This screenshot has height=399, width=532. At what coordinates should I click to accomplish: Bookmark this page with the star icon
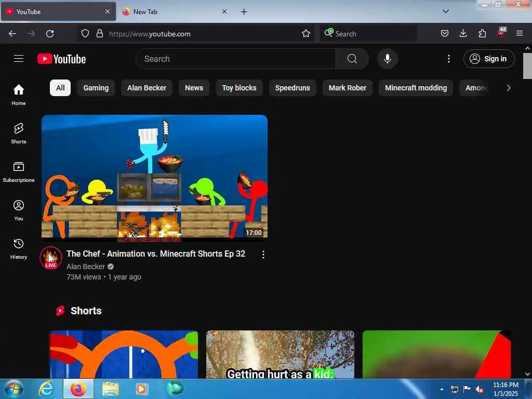coord(305,34)
